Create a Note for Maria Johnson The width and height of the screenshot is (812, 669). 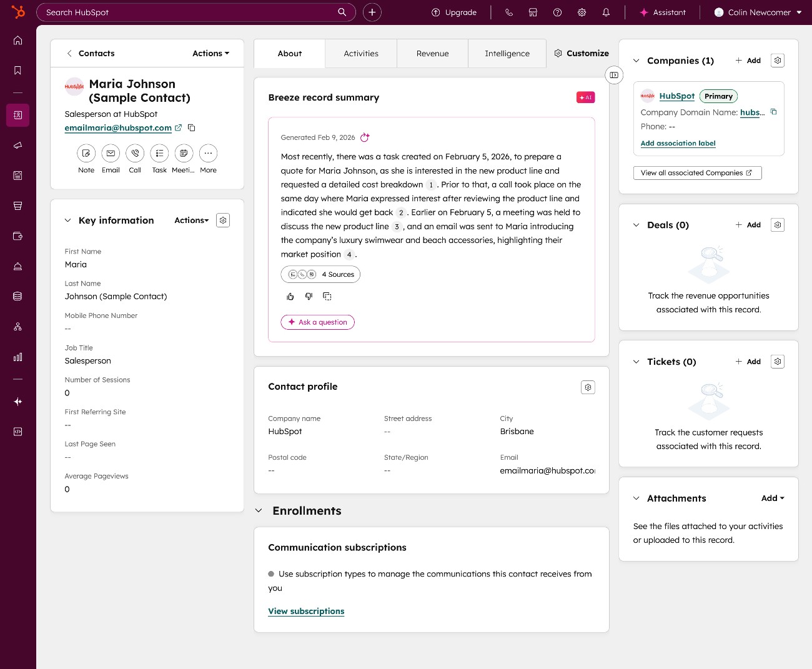coord(86,153)
